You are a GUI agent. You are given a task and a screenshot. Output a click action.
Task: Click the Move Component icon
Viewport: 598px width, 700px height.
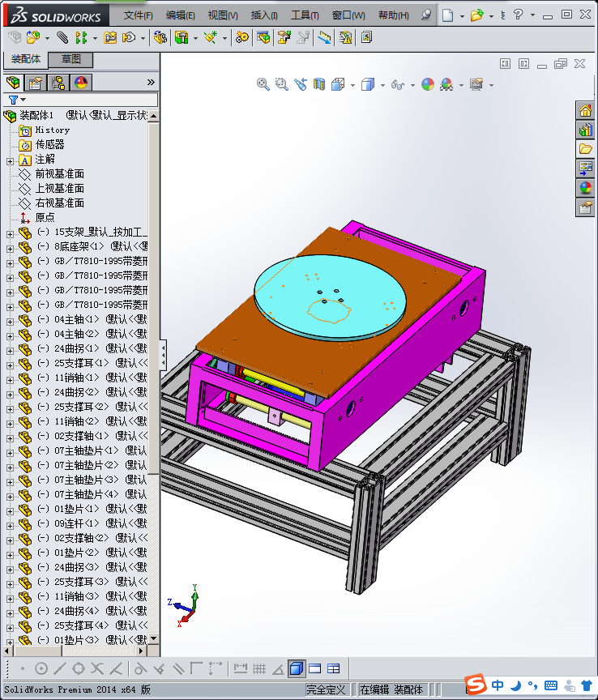click(129, 37)
